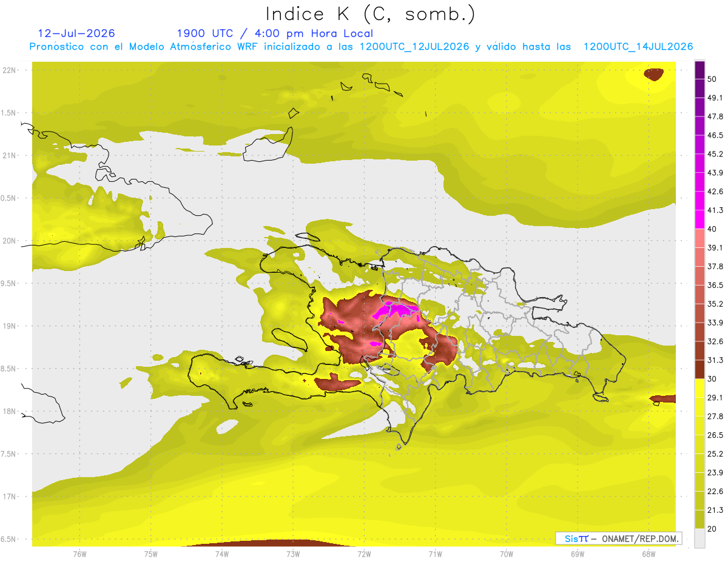Click the '75W' longitude label
The height and width of the screenshot is (562, 728).
150,554
